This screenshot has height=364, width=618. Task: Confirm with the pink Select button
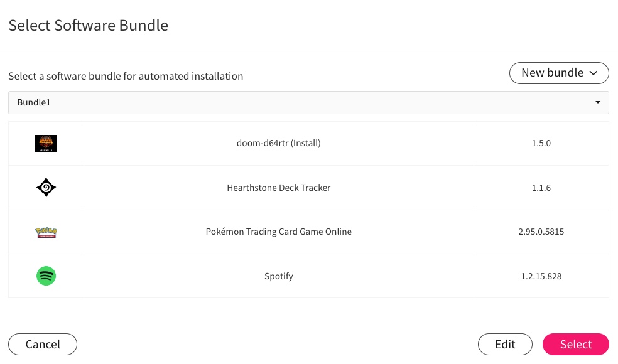click(x=576, y=345)
